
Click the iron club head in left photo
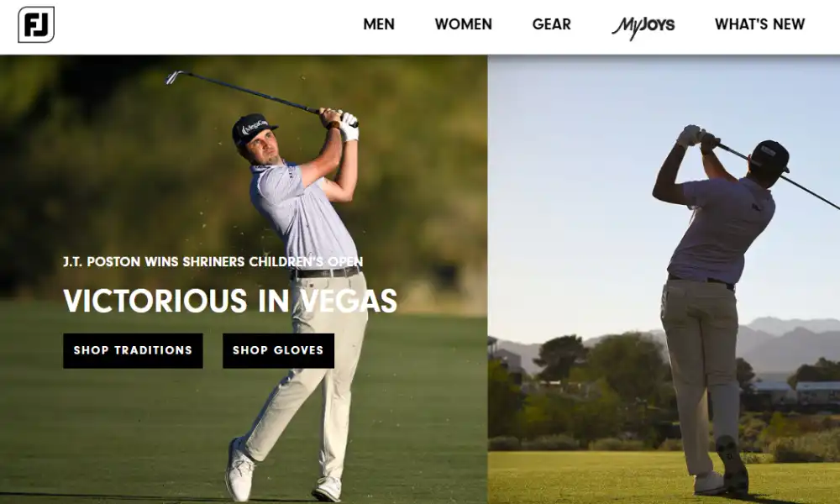point(173,77)
